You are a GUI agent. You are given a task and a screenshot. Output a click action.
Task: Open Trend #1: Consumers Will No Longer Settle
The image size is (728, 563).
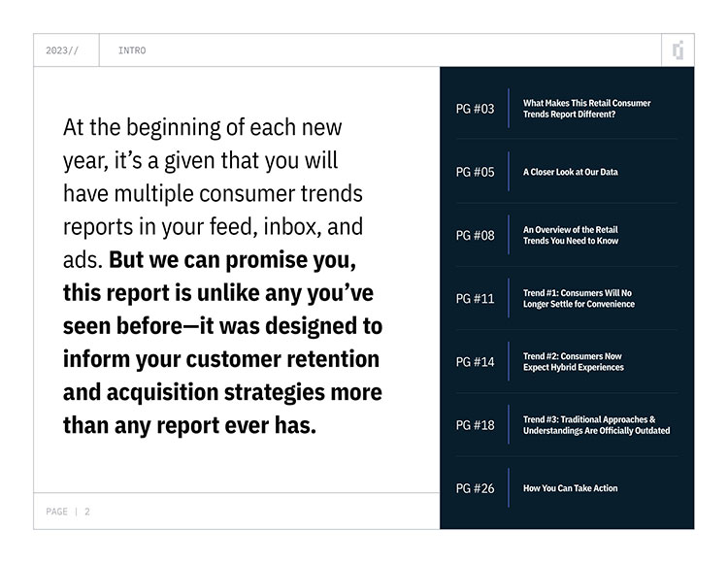point(579,298)
